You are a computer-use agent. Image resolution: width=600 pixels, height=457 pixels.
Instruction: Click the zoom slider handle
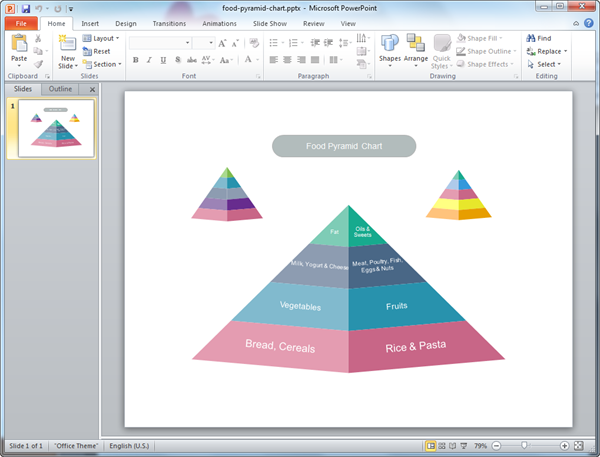(524, 445)
